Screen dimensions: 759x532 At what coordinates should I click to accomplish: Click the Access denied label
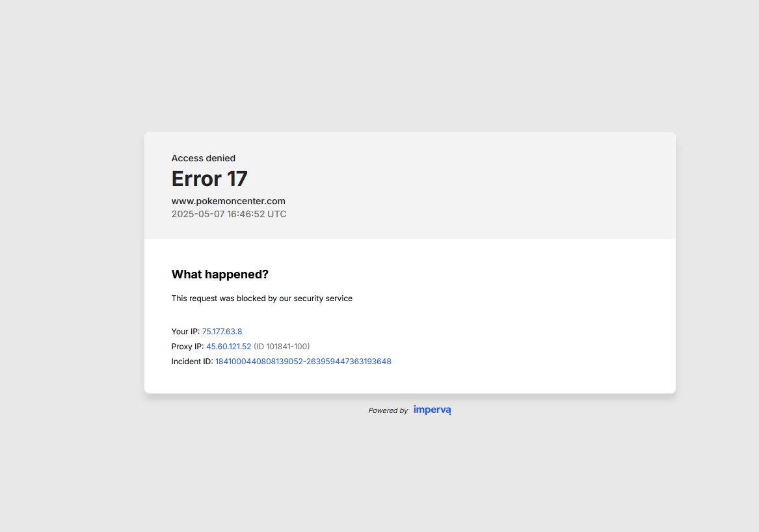(204, 158)
